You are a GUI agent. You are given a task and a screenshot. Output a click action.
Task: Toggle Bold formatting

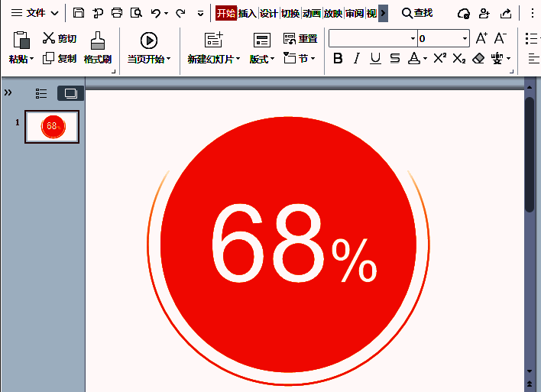[338, 59]
